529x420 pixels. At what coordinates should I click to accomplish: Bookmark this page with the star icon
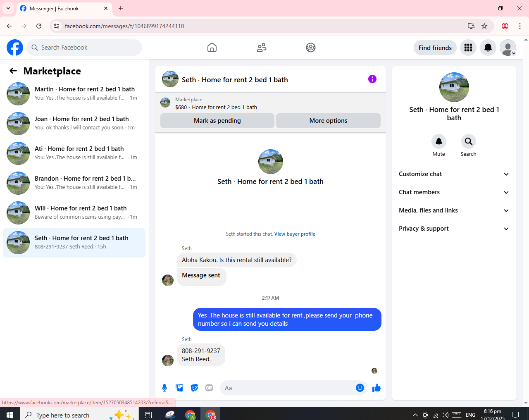484,26
